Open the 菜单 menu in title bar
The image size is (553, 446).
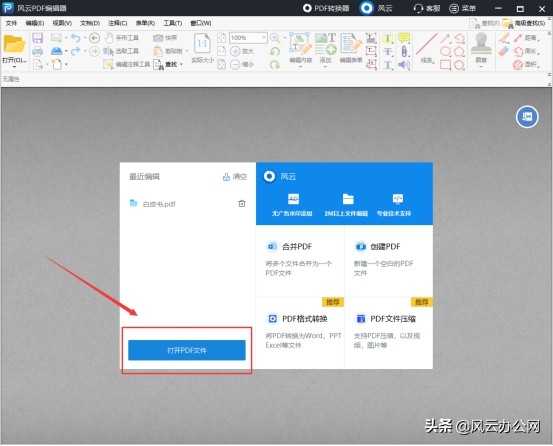pos(462,8)
